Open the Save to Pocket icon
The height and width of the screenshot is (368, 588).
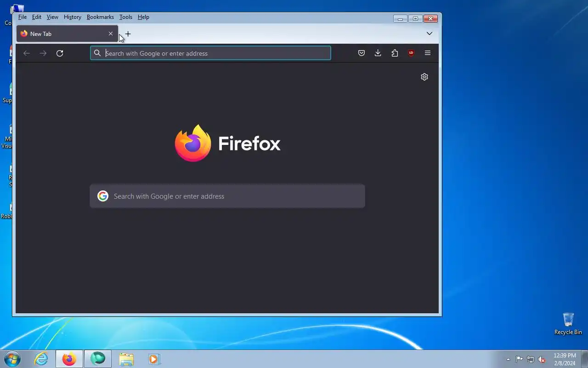coord(362,53)
